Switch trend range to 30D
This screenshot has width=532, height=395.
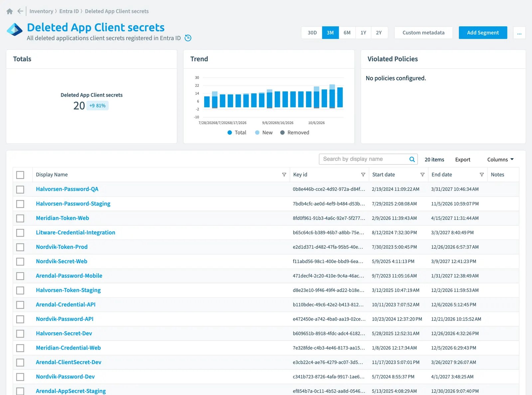[x=312, y=33]
